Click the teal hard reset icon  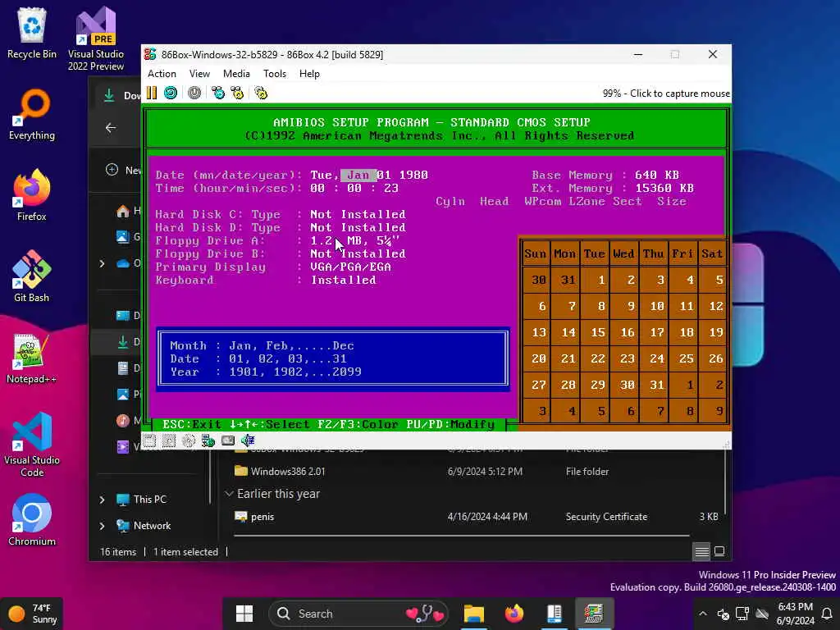171,94
